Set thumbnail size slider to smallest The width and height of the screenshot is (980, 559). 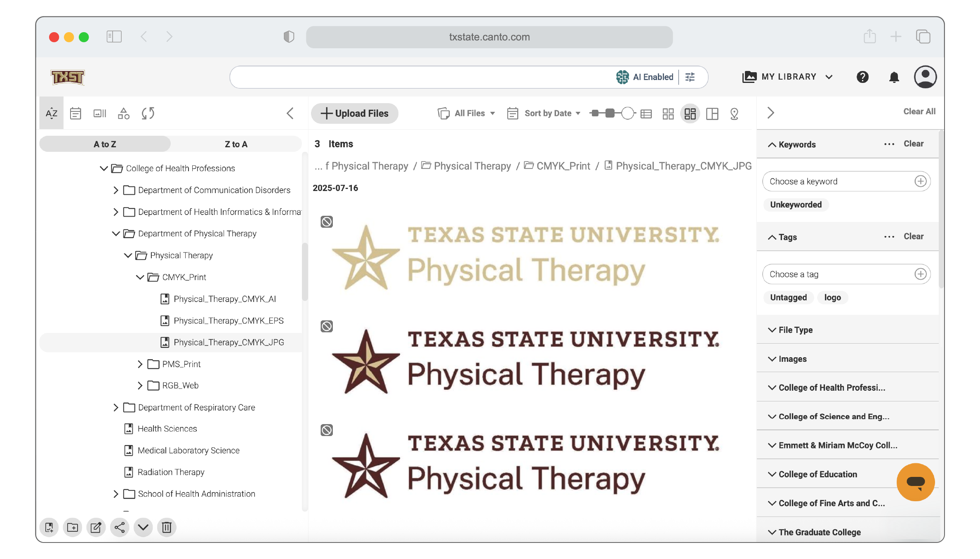[595, 113]
